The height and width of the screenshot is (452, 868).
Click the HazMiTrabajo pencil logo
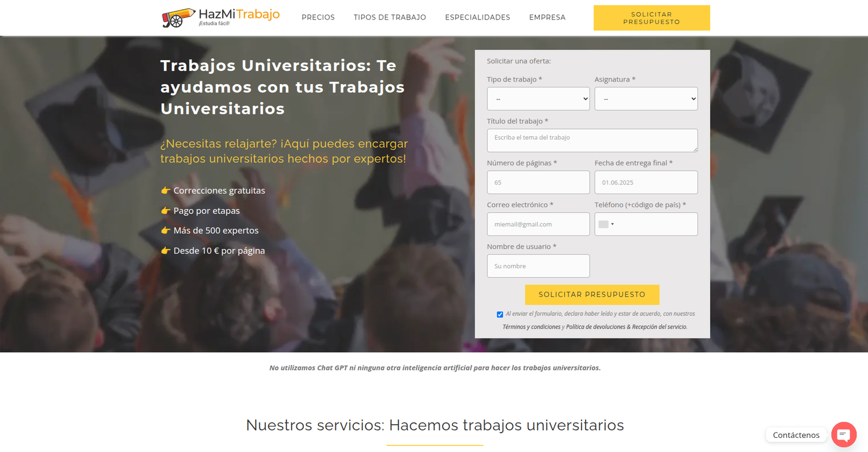pyautogui.click(x=178, y=17)
